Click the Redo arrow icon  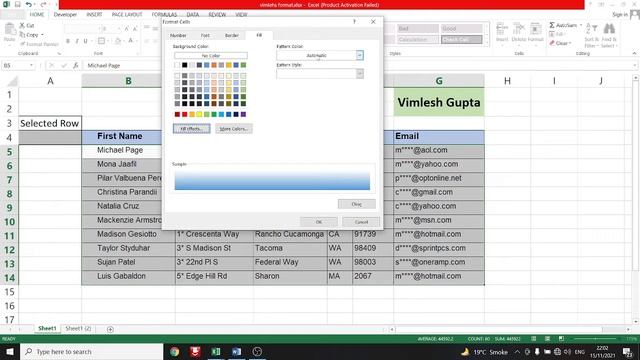click(x=43, y=4)
